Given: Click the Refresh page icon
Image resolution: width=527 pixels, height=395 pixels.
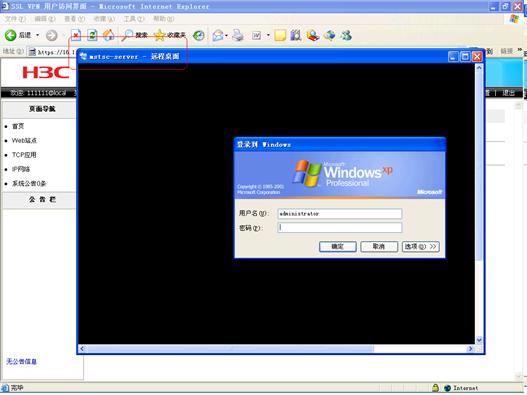Looking at the screenshot, I should pyautogui.click(x=92, y=35).
